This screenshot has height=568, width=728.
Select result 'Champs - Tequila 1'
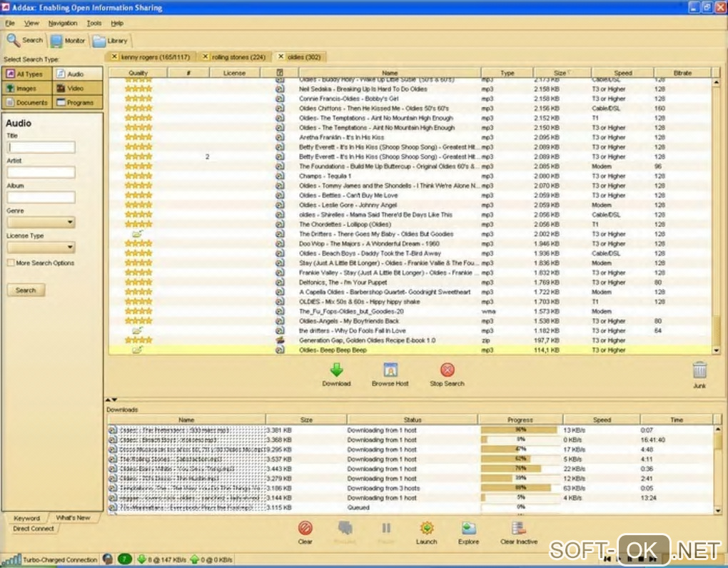[x=410, y=176]
